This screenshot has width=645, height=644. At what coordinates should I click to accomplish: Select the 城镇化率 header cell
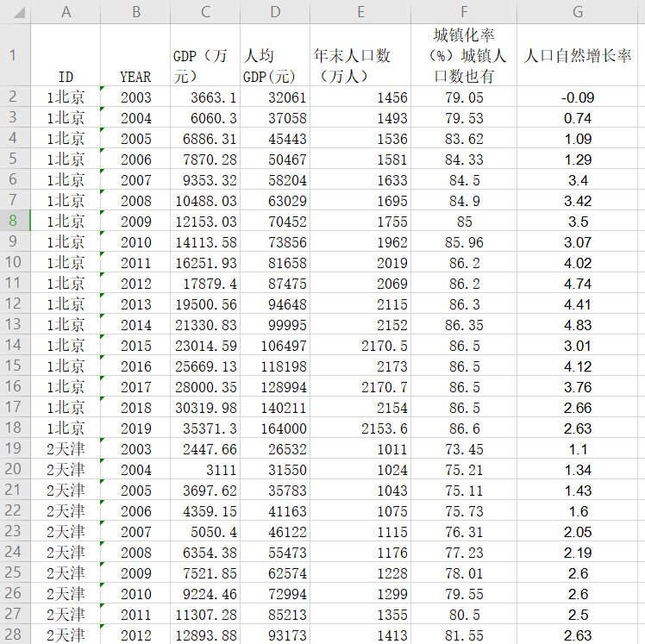click(x=464, y=55)
